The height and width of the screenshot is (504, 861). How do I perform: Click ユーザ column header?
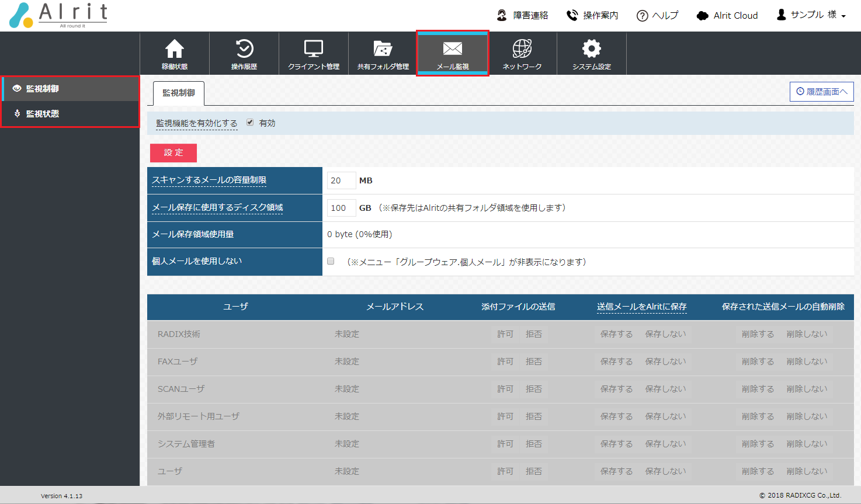[x=235, y=307]
